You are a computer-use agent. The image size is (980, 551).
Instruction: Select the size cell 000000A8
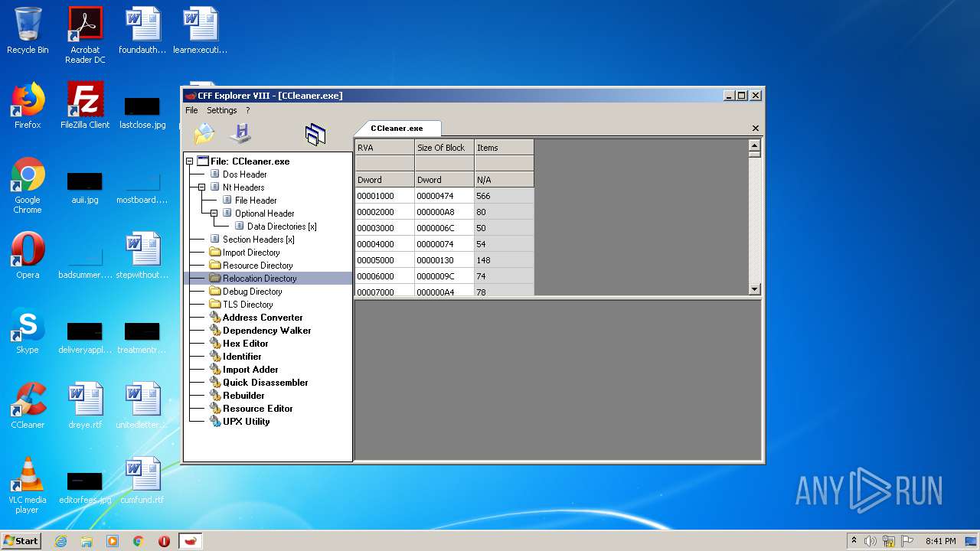[444, 212]
